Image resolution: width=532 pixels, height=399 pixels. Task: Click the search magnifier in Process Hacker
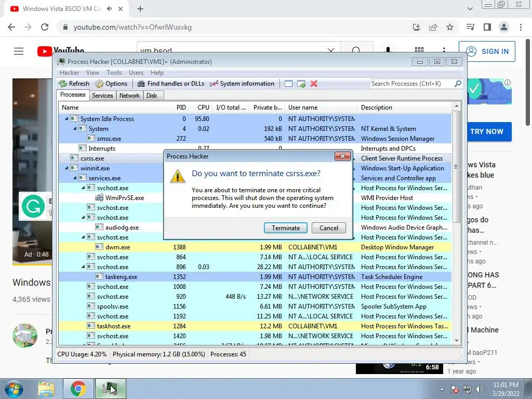click(x=458, y=83)
